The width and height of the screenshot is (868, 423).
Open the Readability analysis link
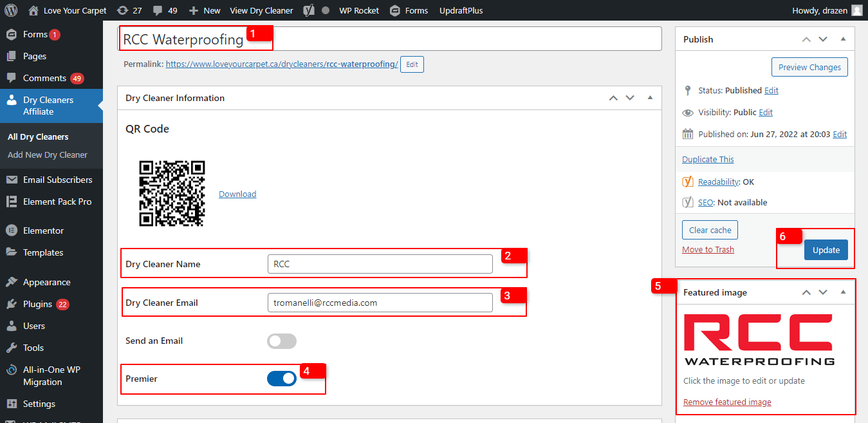tap(718, 182)
